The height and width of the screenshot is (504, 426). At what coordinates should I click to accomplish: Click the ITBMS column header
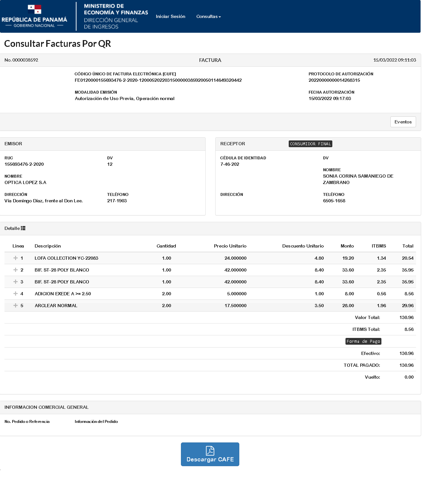(x=379, y=246)
